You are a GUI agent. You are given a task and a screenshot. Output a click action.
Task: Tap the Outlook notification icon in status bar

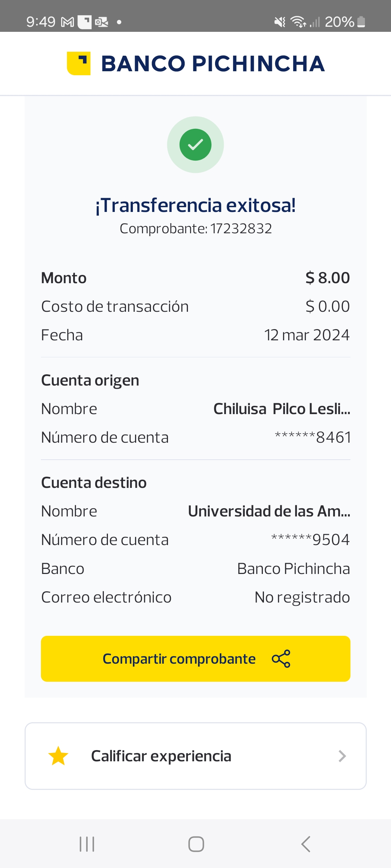pos(101,22)
